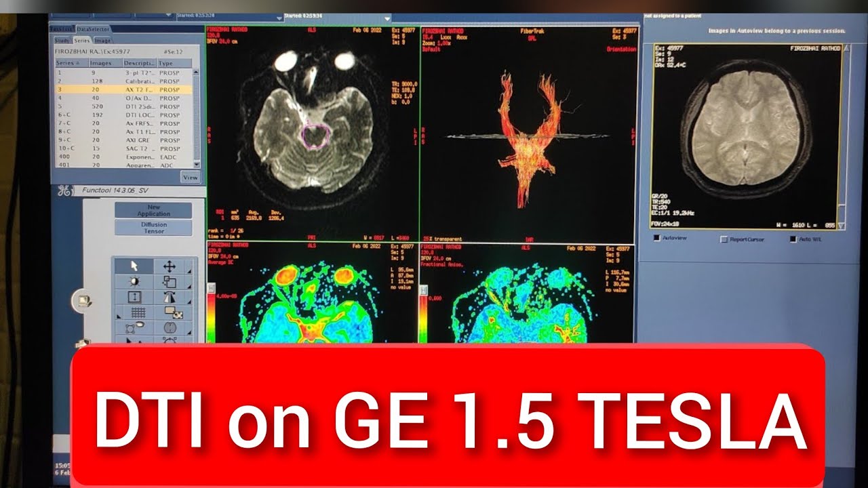Select the FiberTrak tractography viewport

tap(528, 134)
